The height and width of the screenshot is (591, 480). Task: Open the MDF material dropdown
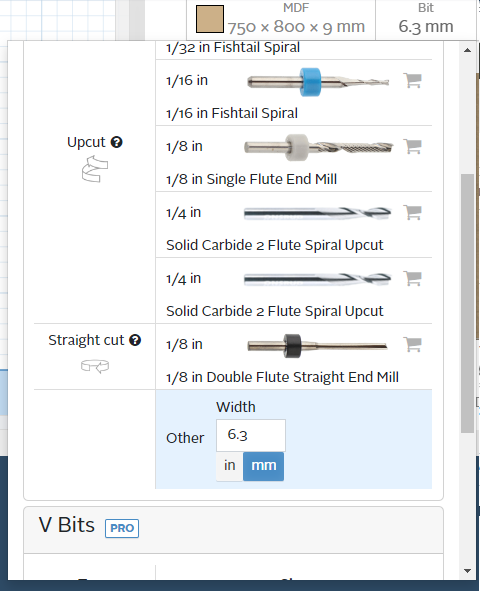(x=281, y=20)
